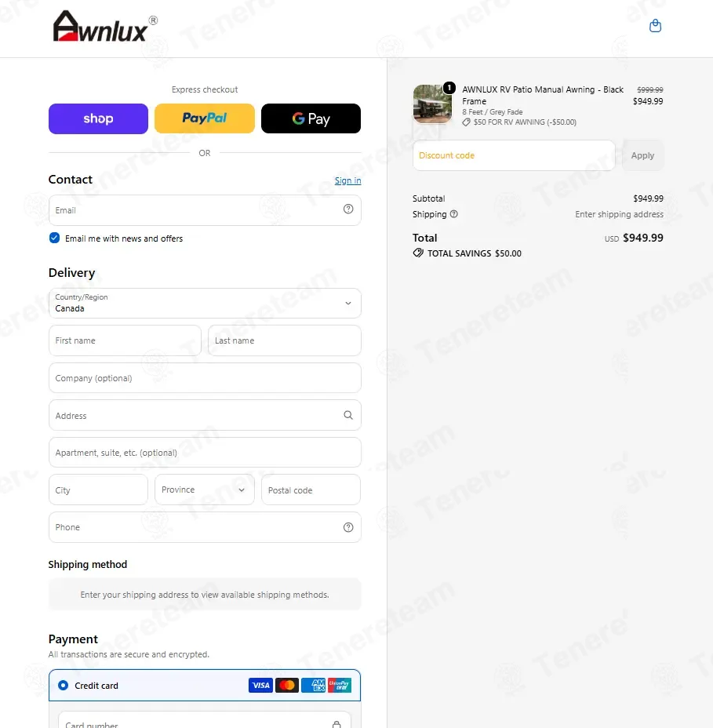This screenshot has height=728, width=713.
Task: Click the Discount code field
Action: tap(514, 155)
